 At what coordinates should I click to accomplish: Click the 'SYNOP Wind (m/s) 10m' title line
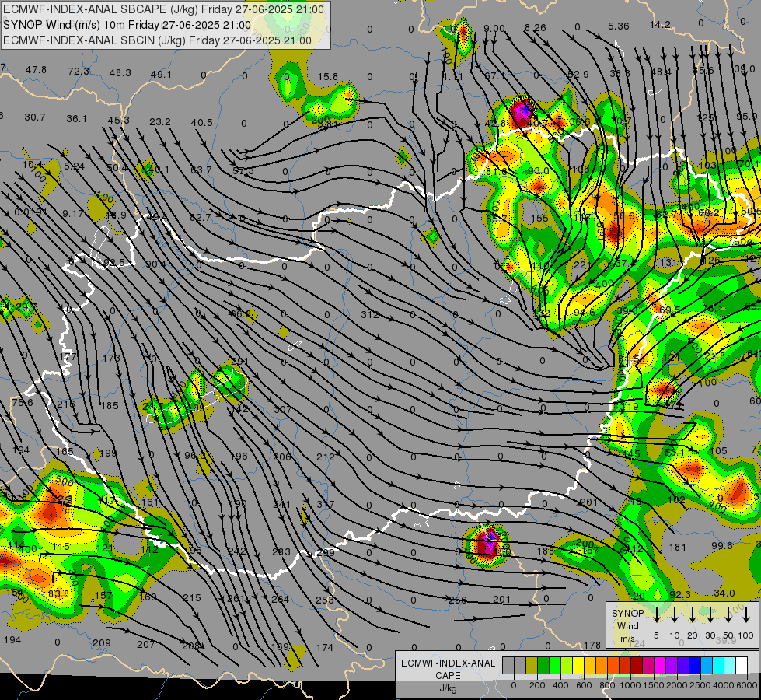[x=127, y=25]
